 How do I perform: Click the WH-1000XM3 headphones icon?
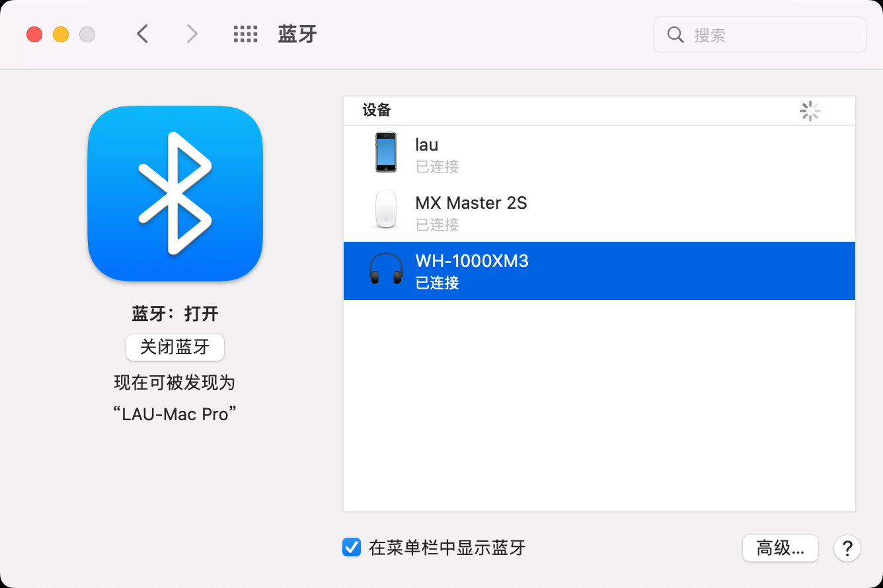point(386,270)
